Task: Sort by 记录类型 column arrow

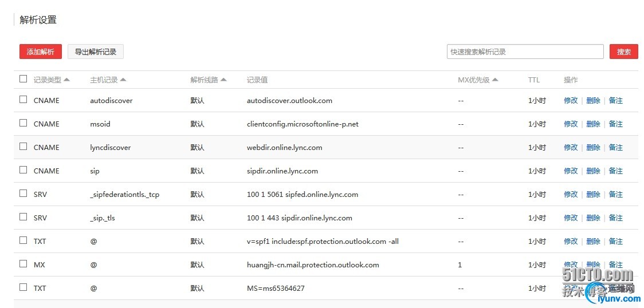Action: [66, 80]
